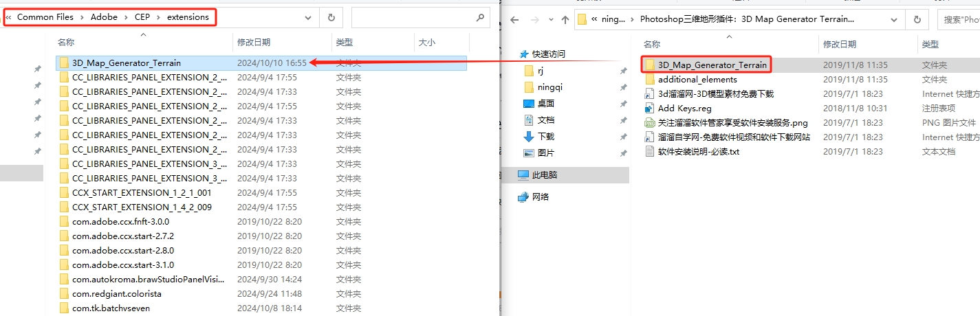Click the Desktop (桌面) icon in the navigation pane
The image size is (980, 316).
point(529,103)
